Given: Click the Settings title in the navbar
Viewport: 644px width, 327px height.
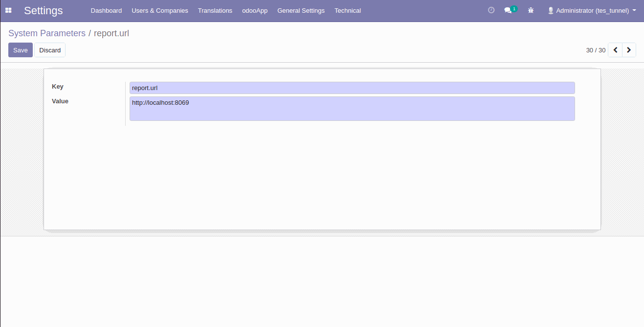Looking at the screenshot, I should [44, 10].
